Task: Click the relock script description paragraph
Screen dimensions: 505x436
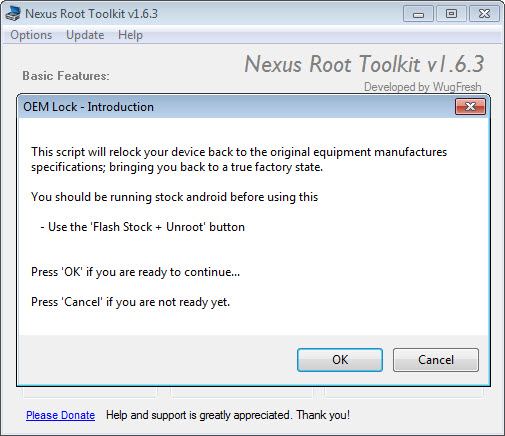Action: coord(239,159)
